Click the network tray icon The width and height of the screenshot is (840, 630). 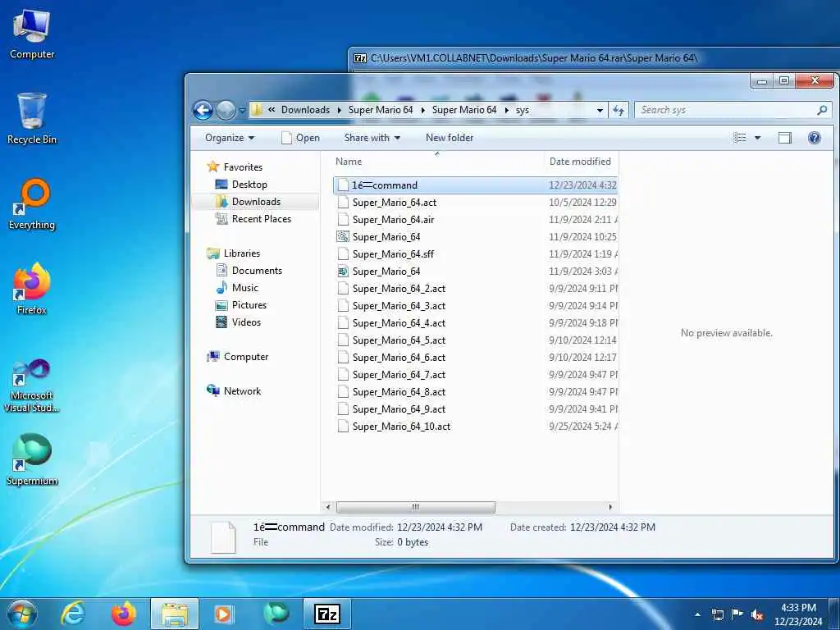(717, 615)
